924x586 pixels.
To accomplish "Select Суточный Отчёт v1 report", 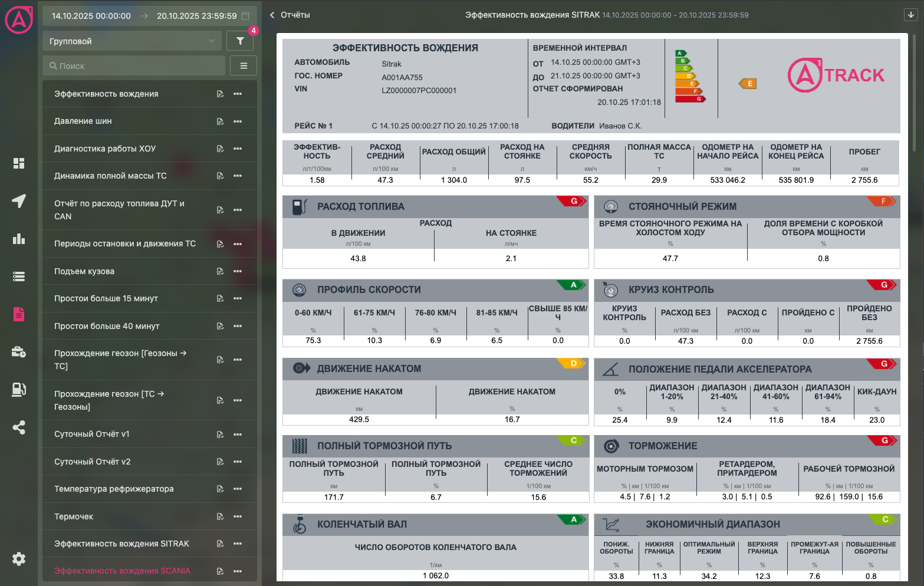I will click(x=92, y=434).
